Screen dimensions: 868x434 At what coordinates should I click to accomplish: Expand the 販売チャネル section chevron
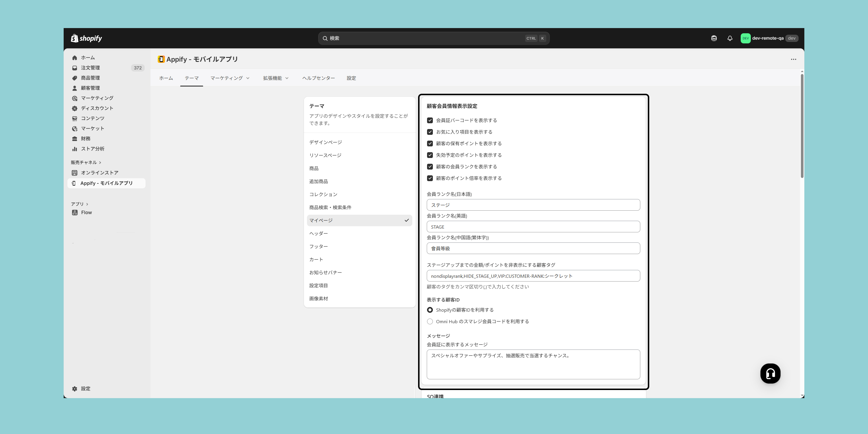pyautogui.click(x=100, y=162)
